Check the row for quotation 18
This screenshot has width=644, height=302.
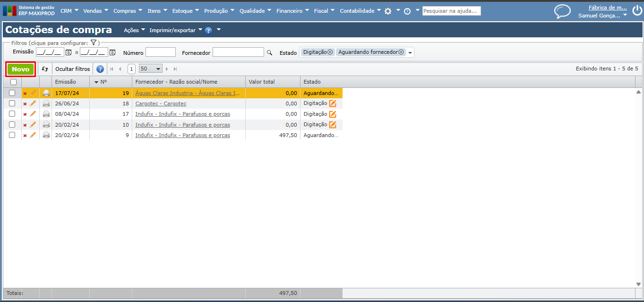tap(12, 104)
